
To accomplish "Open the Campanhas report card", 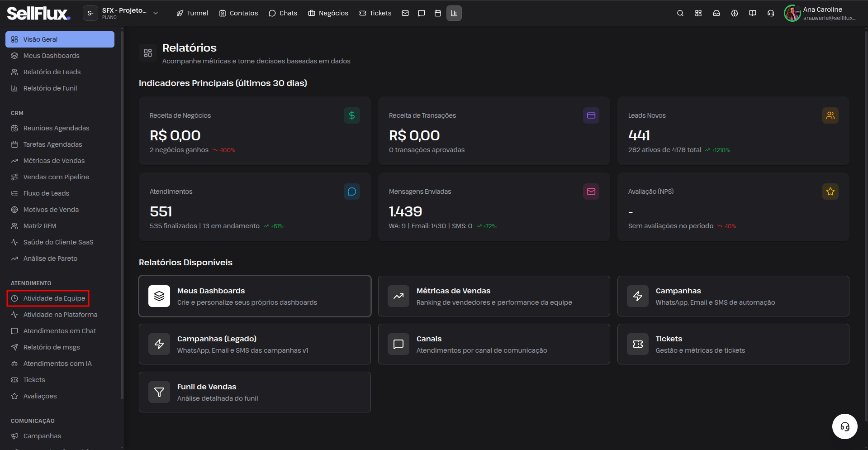I will tap(733, 296).
